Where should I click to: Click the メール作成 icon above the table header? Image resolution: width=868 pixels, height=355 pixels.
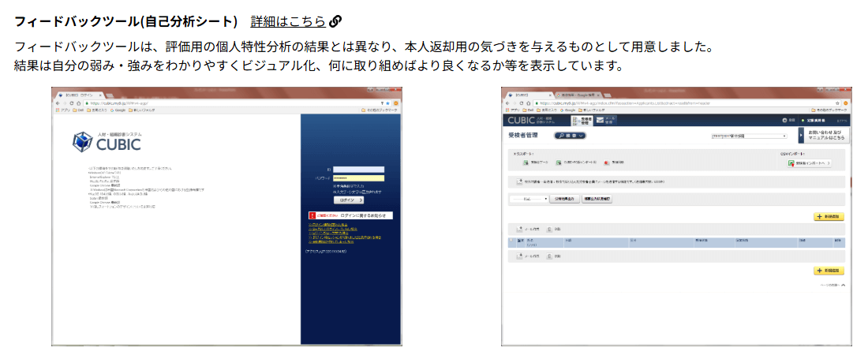pos(519,228)
